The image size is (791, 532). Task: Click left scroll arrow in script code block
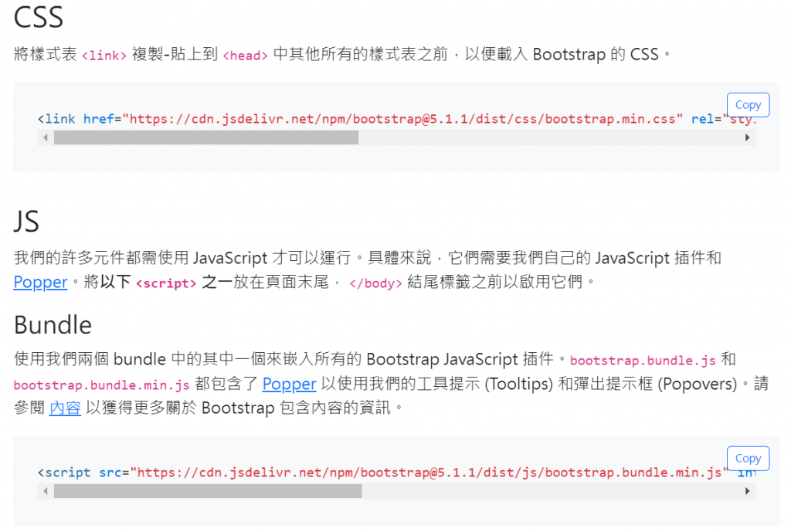[46, 491]
